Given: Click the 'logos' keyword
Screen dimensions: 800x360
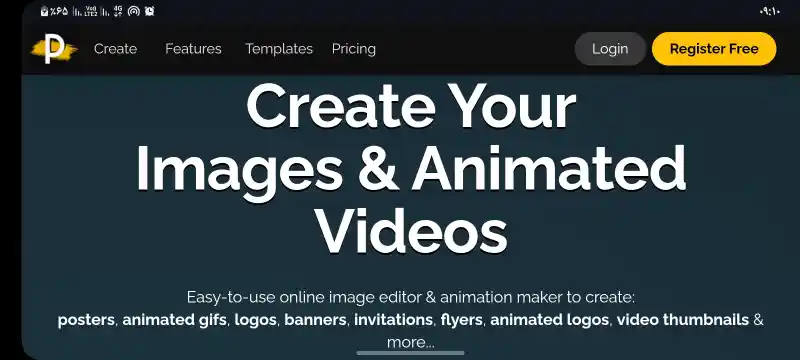Looking at the screenshot, I should coord(256,320).
